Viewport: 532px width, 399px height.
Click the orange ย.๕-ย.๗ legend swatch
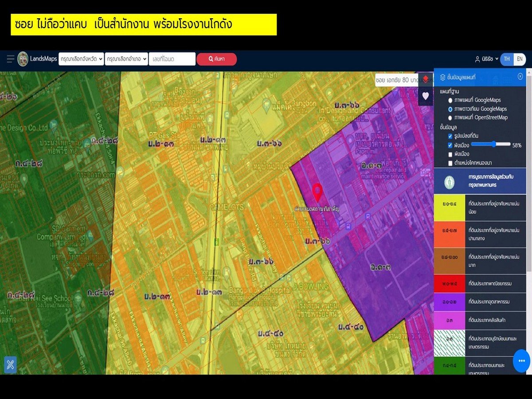(x=449, y=235)
